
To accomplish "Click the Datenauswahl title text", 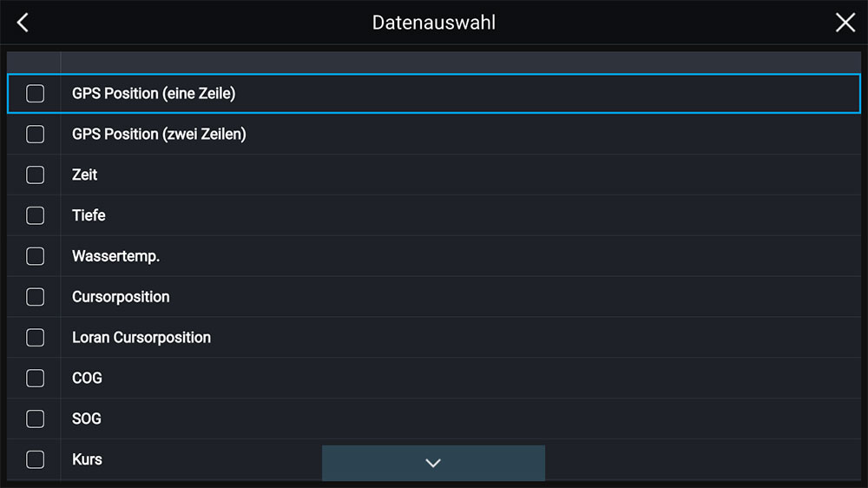I will (433, 23).
